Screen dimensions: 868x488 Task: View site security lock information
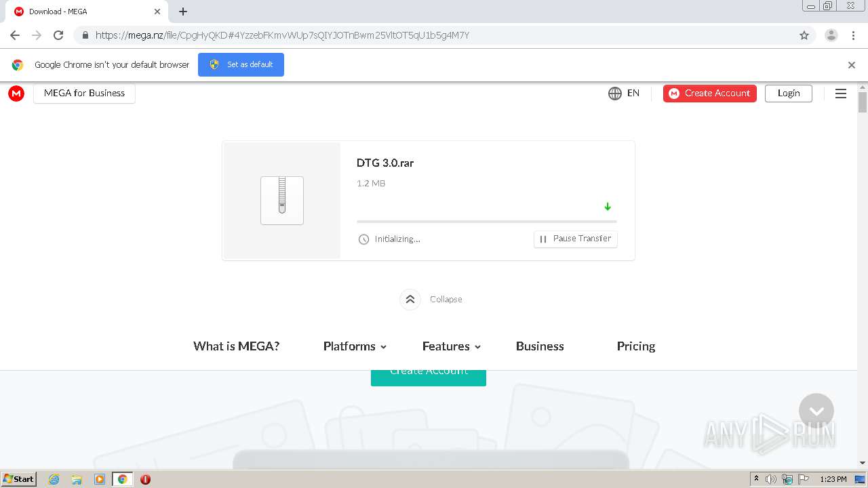(85, 35)
